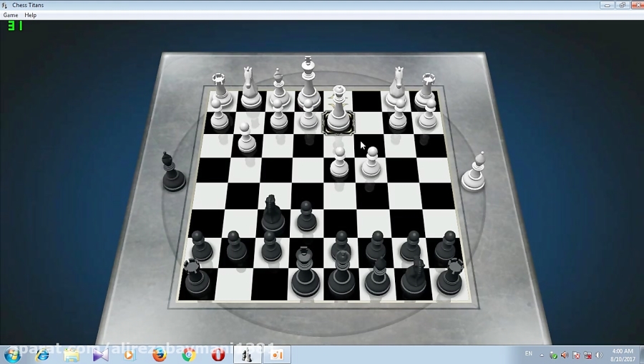Select the white knight beside the right rook
644x364 pixels.
(397, 87)
